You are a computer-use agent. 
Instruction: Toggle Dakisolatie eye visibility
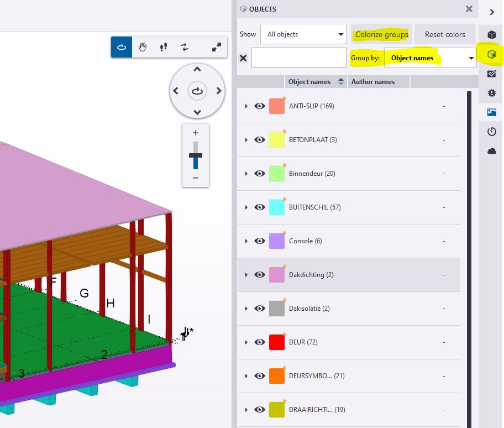(x=260, y=309)
